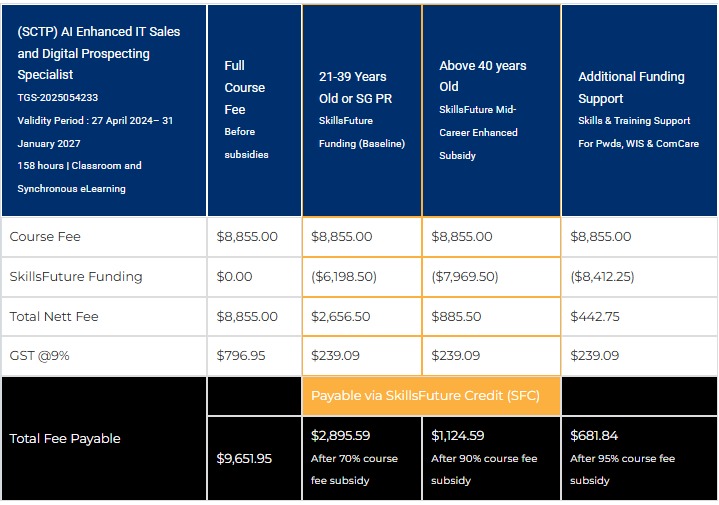Select the ($8,412.25) additional funding amount
The height and width of the screenshot is (505, 719).
[x=602, y=277]
